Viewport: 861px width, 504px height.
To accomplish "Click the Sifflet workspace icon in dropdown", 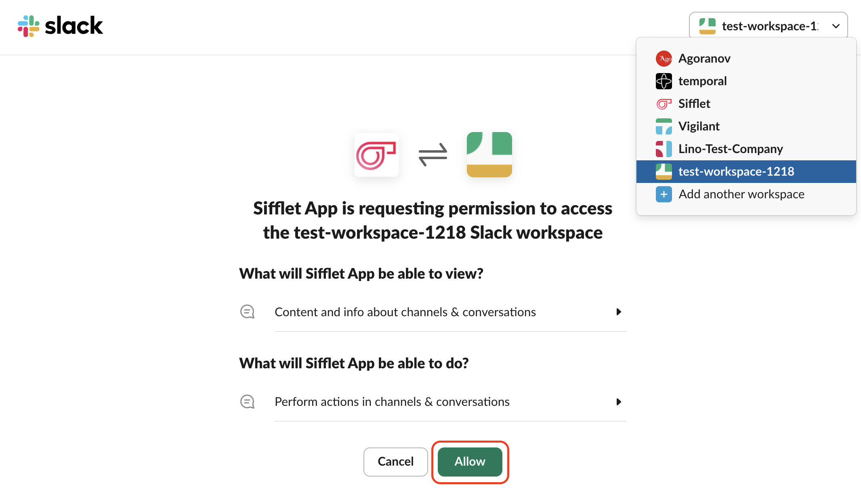I will (x=664, y=103).
